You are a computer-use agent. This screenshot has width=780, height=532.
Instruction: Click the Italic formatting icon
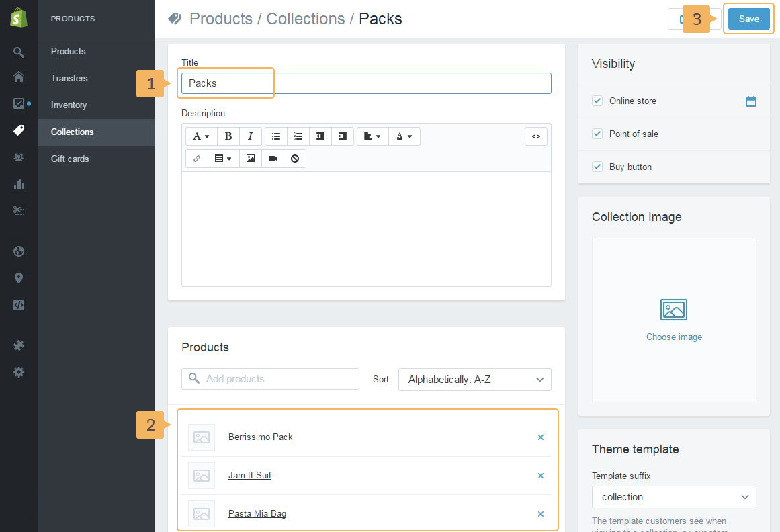[x=250, y=136]
